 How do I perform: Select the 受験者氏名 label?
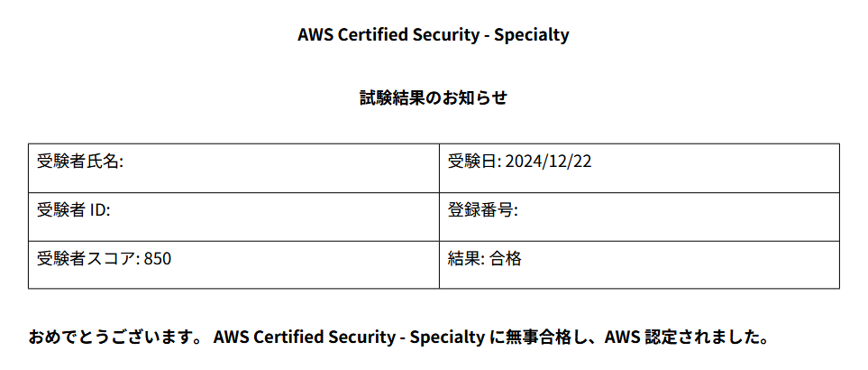click(x=79, y=162)
